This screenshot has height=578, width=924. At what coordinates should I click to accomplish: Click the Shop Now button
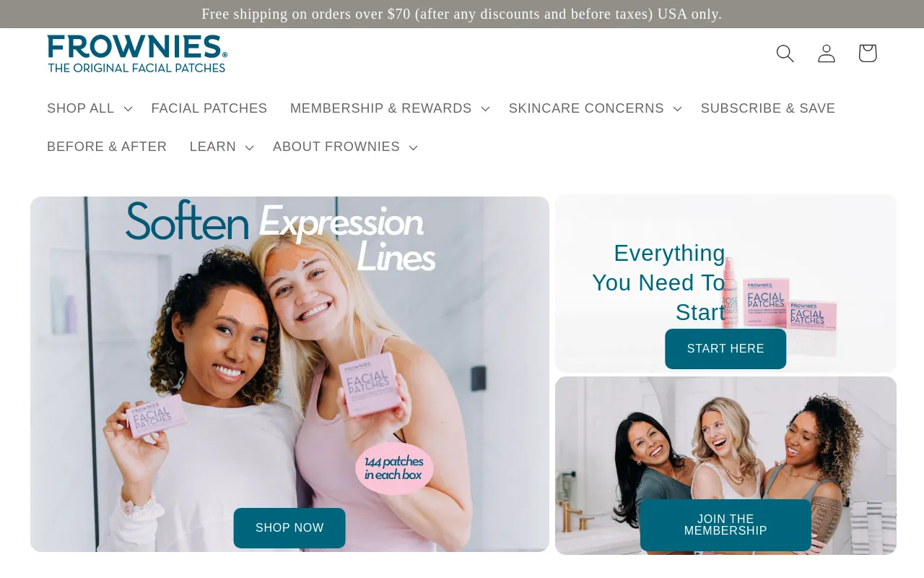(x=289, y=528)
